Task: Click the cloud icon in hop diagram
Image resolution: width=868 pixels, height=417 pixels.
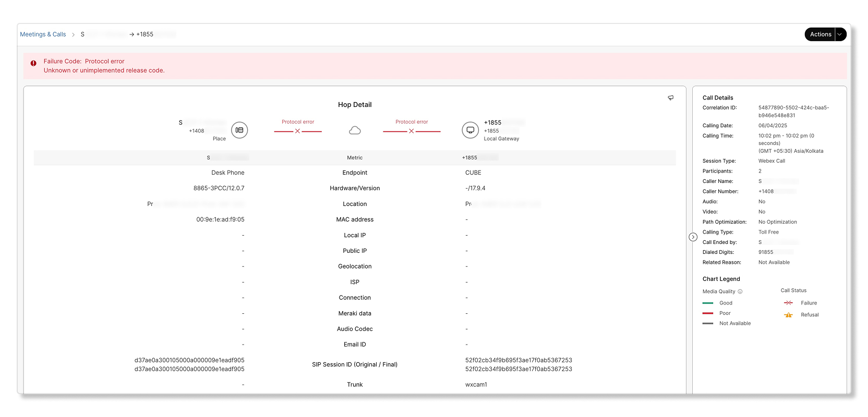Action: pos(355,130)
